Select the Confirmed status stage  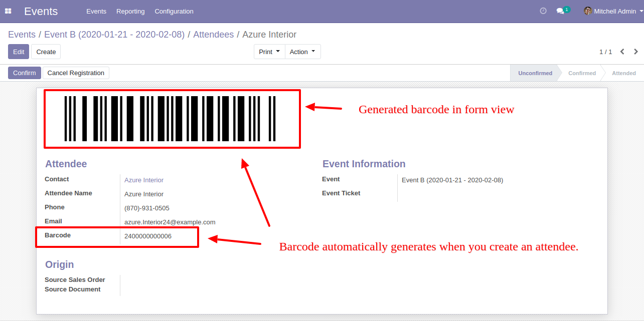(x=582, y=73)
